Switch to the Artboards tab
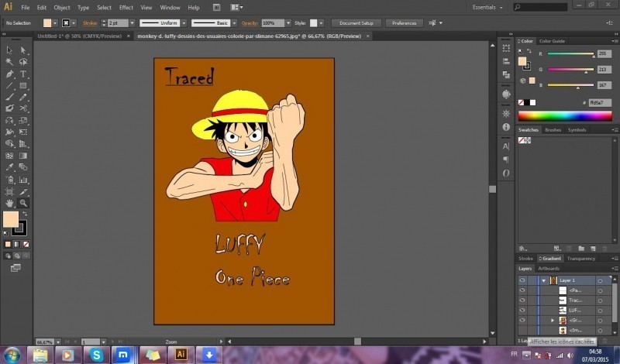The height and width of the screenshot is (364, 620). point(549,269)
